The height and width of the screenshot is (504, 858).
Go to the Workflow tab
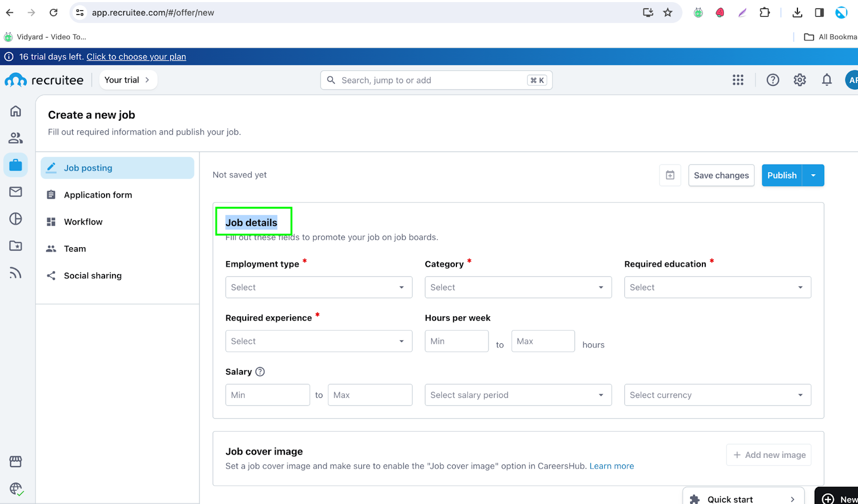coord(83,222)
